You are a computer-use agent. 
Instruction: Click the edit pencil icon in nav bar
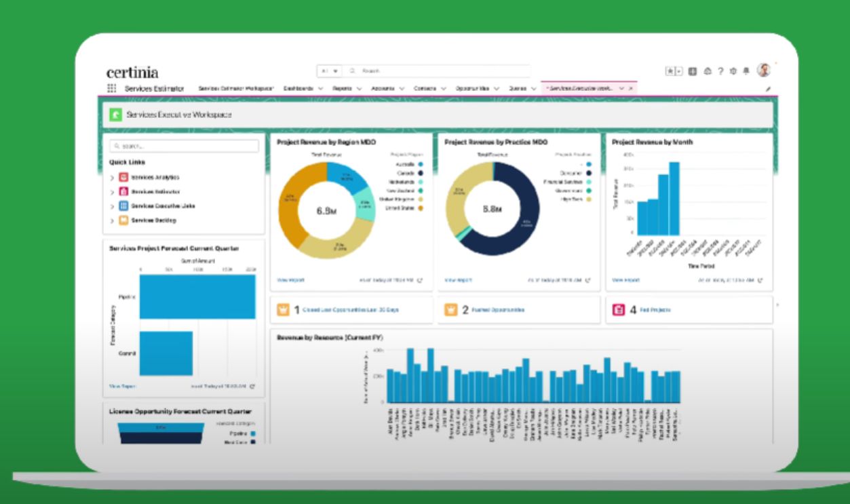click(769, 89)
